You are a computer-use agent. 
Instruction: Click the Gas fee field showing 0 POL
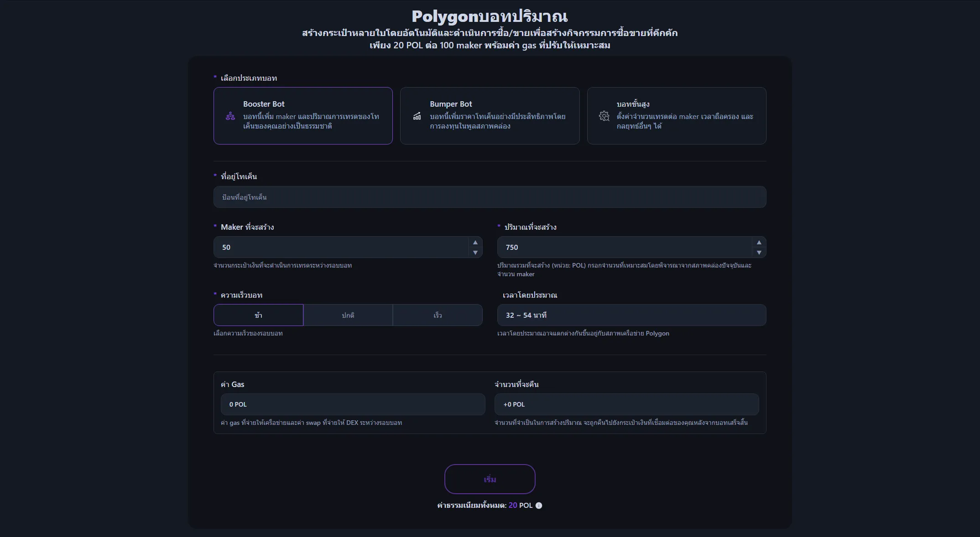[x=352, y=404]
